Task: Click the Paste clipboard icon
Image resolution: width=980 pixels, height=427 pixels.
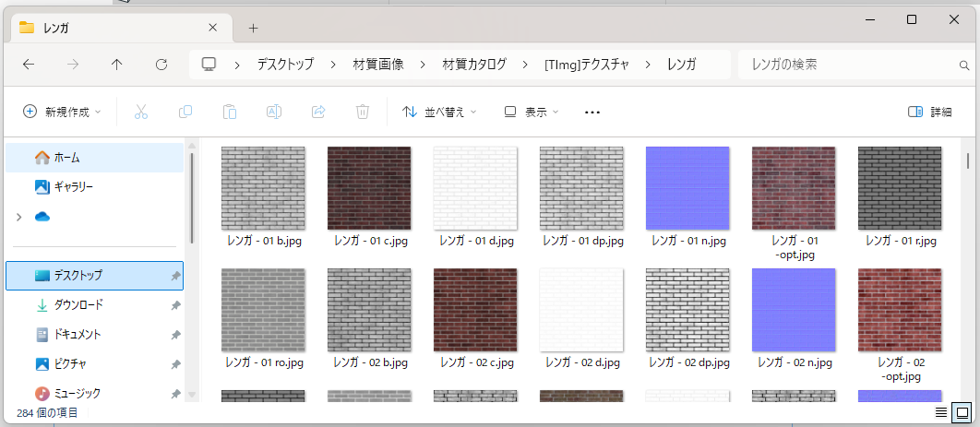Action: (x=230, y=112)
